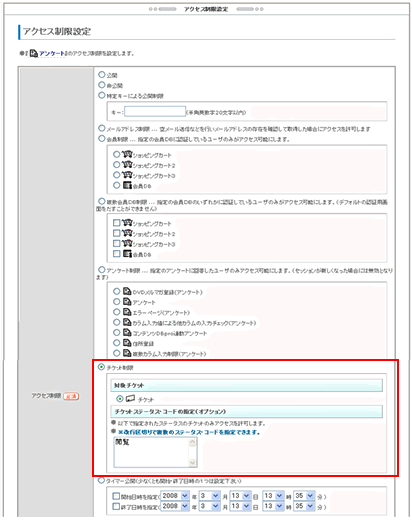Click the DVDメルマガ登録 survey icon
This screenshot has height=520, width=412.
[x=127, y=291]
